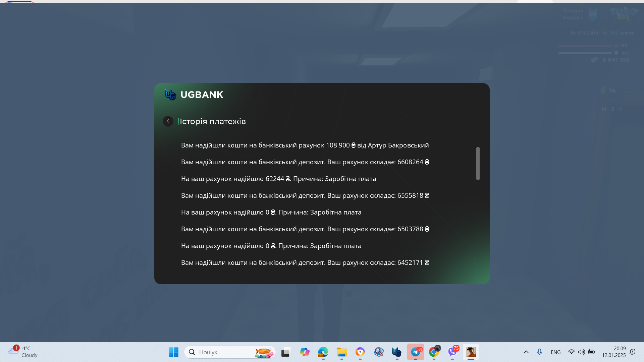Switch the ENG input language indicator

(x=555, y=352)
